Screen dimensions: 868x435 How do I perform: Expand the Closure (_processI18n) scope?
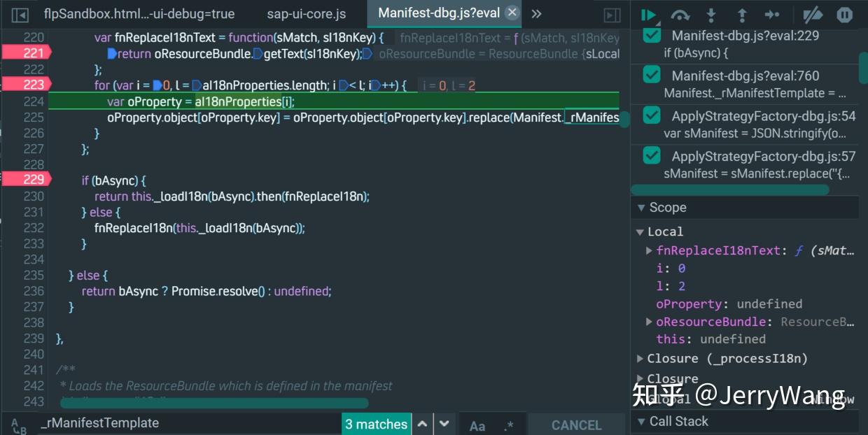pyautogui.click(x=639, y=358)
